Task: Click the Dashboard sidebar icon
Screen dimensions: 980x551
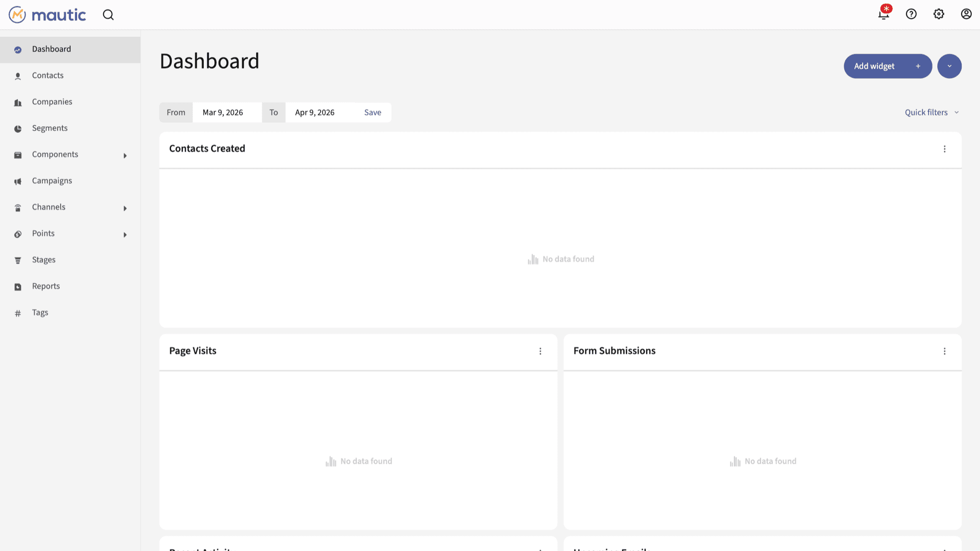Action: tap(18, 50)
